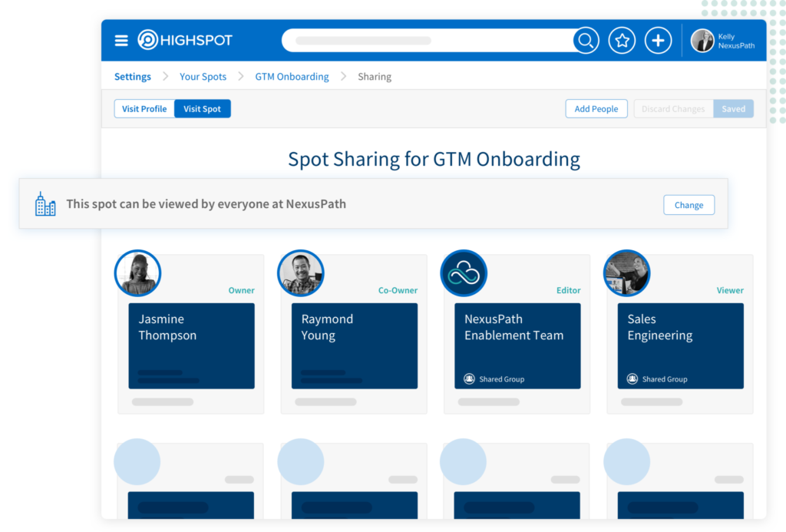
Task: Open Kelly NexusPath user avatar
Action: (702, 41)
